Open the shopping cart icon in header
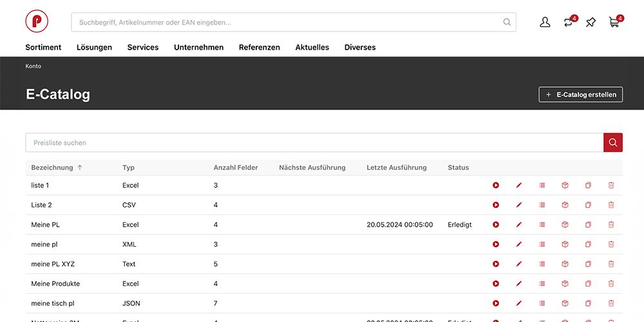The width and height of the screenshot is (644, 322). 614,23
